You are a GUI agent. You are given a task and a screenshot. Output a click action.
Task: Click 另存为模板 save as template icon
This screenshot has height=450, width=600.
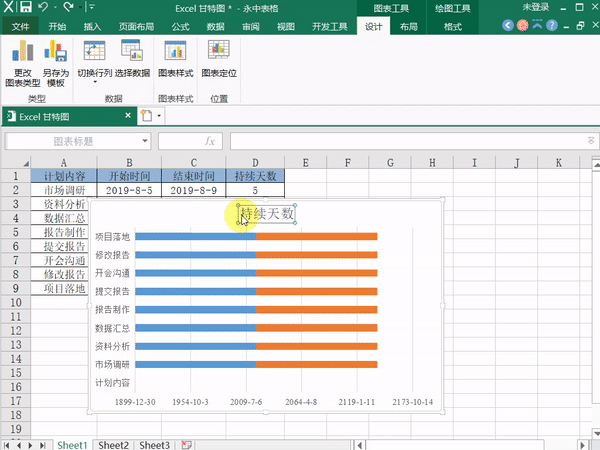pyautogui.click(x=55, y=63)
